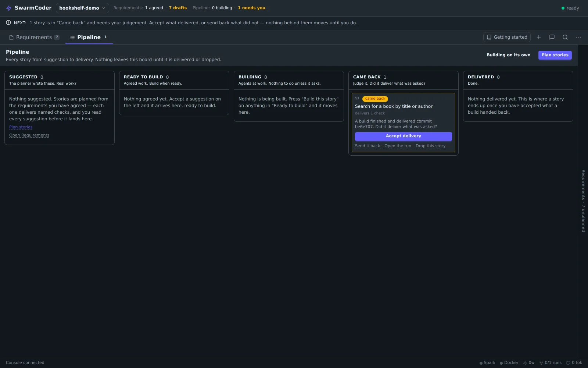Click the Docker status bar entry

[x=509, y=363]
